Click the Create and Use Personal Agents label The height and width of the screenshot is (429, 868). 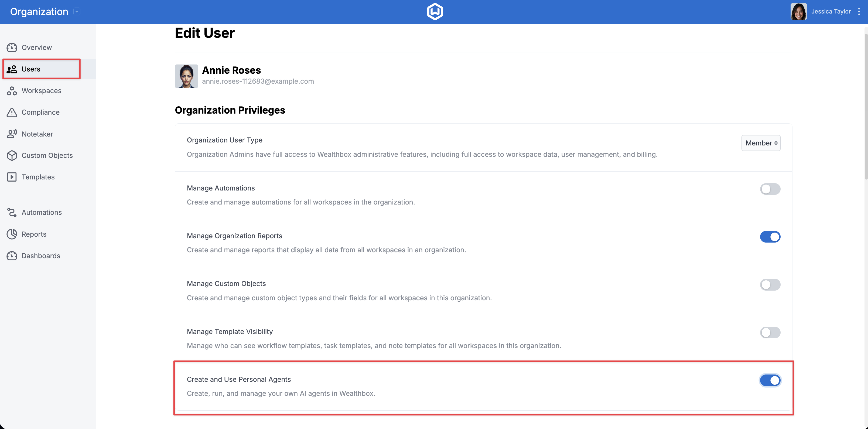[238, 379]
